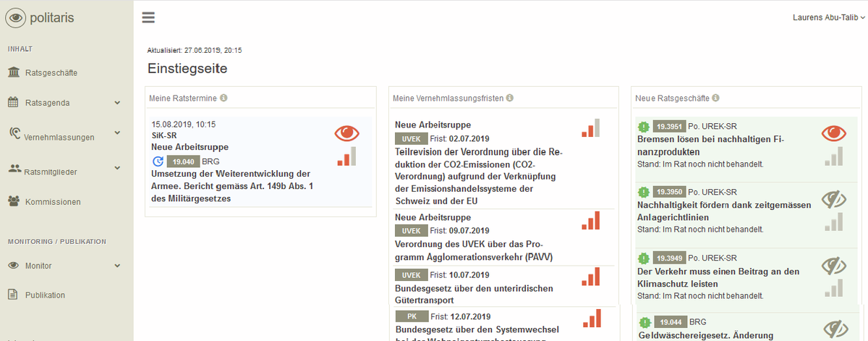Open Umsetzung der Weiterentwicklung der Armee link
868x341 pixels.
click(x=231, y=186)
